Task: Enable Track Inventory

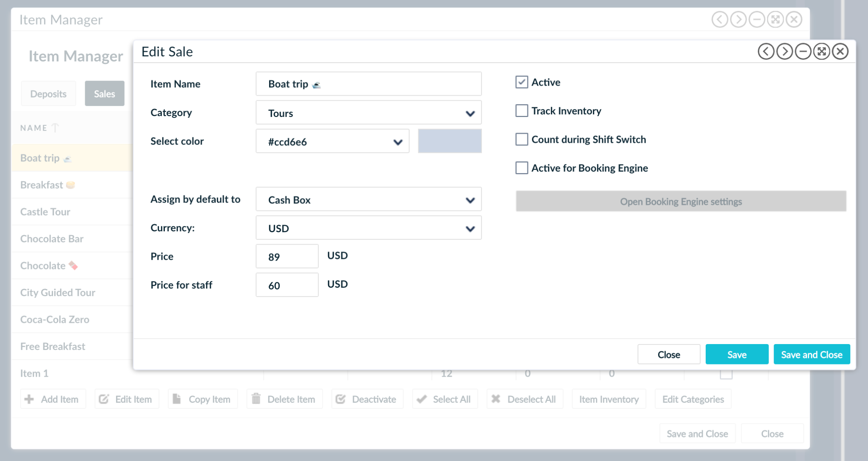Action: [x=521, y=111]
